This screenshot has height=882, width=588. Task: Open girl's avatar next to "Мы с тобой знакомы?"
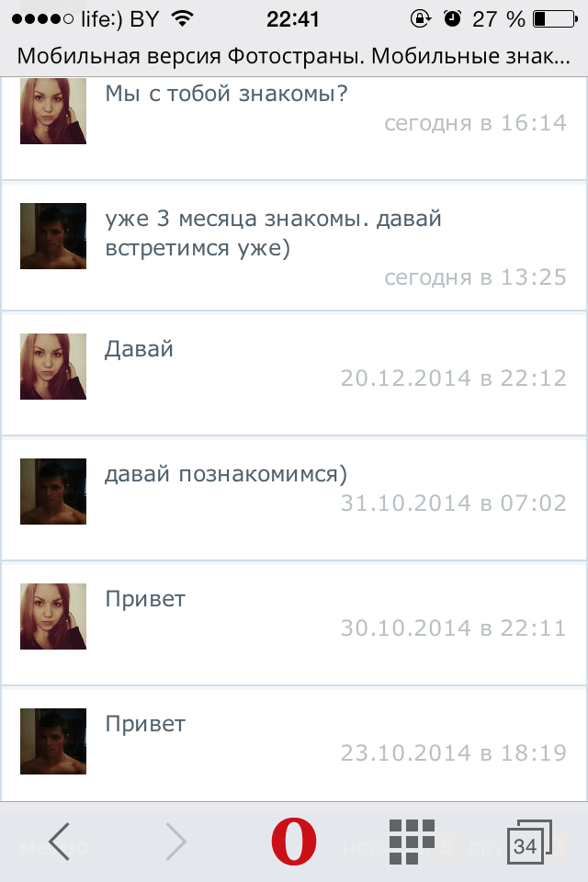[53, 111]
